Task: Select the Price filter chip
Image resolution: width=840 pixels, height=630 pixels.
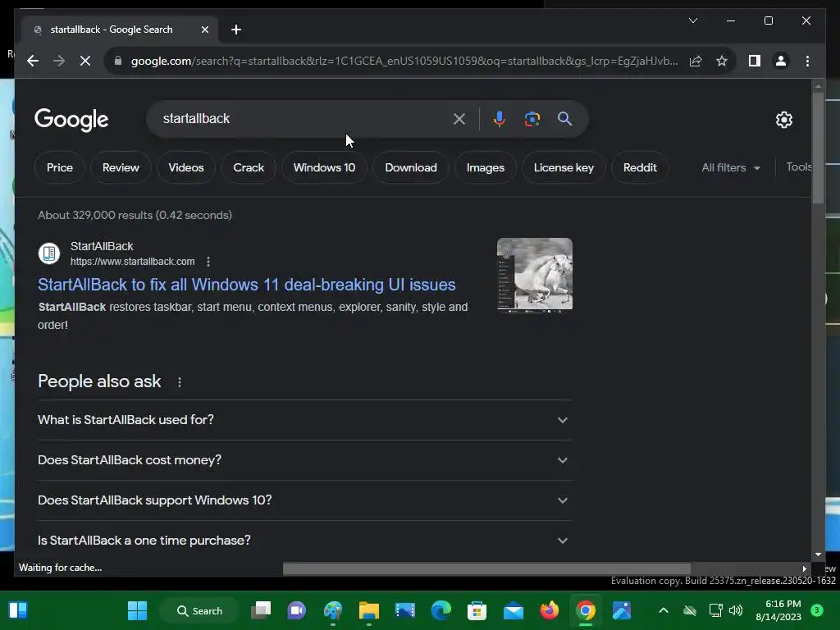Action: pos(59,167)
